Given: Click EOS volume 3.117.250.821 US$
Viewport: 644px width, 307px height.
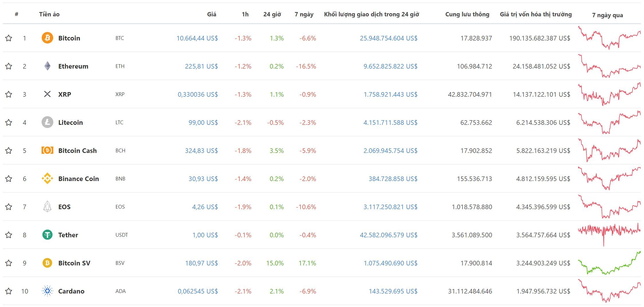Looking at the screenshot, I should [x=390, y=207].
